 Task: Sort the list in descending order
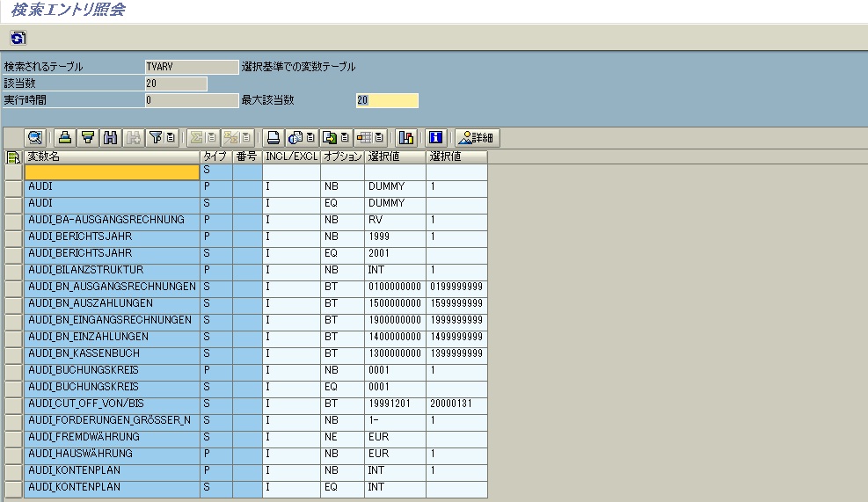pyautogui.click(x=87, y=137)
